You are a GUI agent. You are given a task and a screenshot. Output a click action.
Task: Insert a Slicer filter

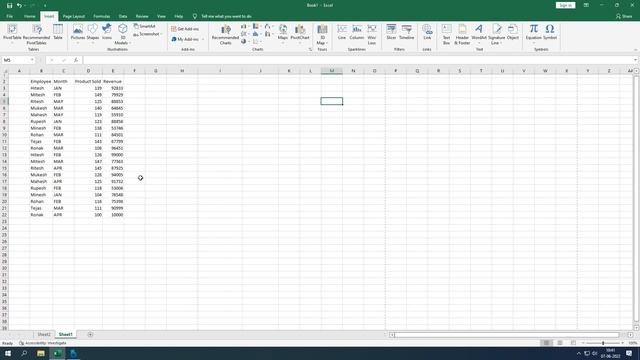tap(391, 32)
